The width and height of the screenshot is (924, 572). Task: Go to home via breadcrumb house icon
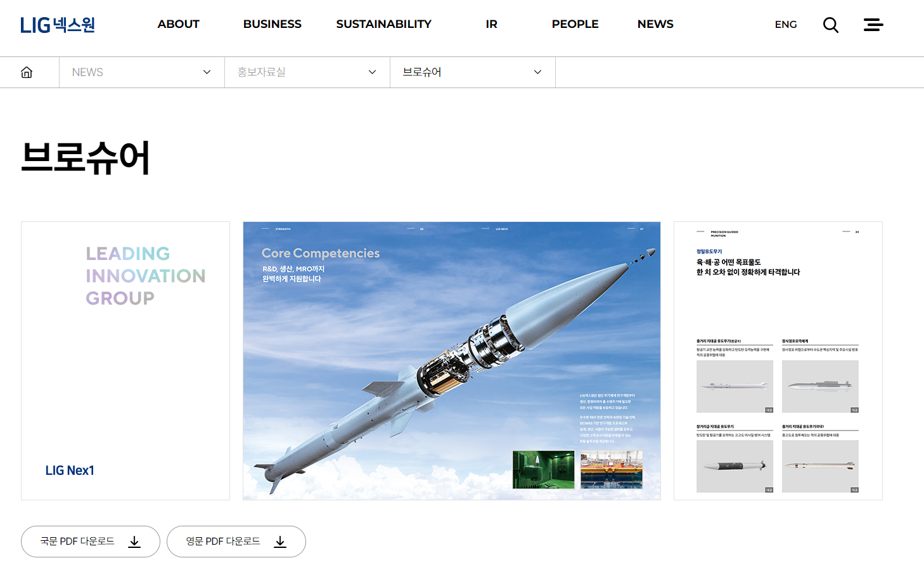point(27,72)
